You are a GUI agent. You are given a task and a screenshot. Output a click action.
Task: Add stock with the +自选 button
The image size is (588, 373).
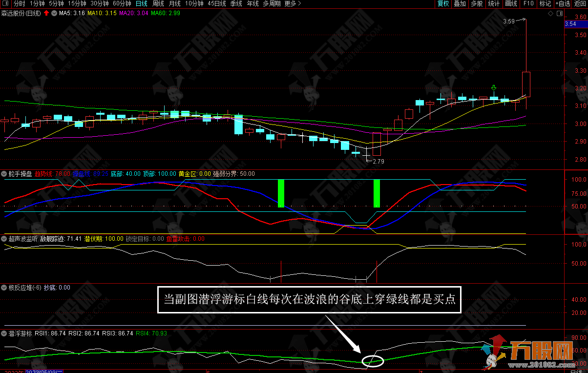pos(562,3)
